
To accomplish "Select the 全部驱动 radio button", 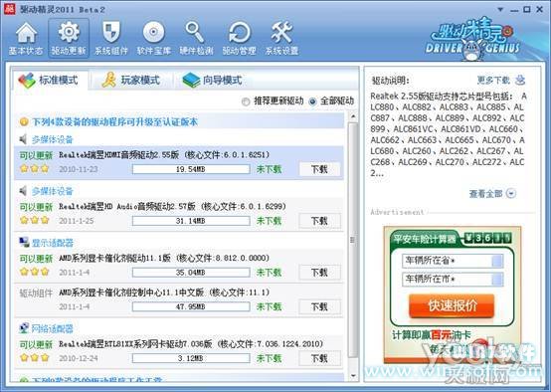I will tap(312, 101).
